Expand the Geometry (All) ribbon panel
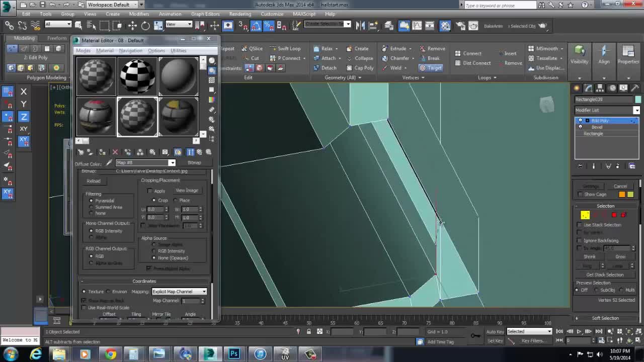The height and width of the screenshot is (362, 644). pos(343,78)
